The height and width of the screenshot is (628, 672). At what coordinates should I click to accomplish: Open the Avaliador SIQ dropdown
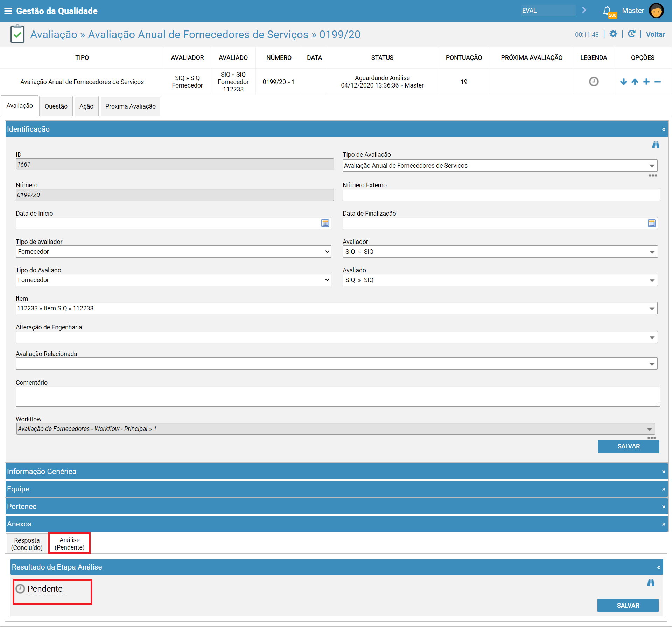point(500,252)
